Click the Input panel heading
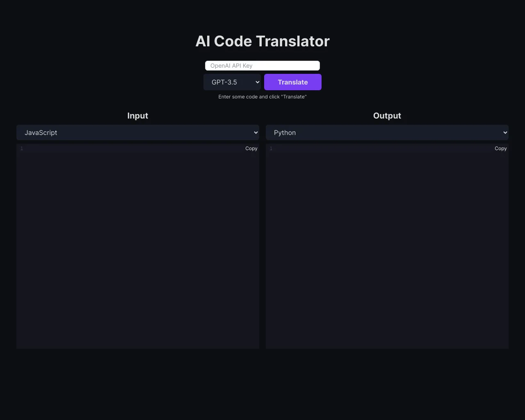Screen dimensions: 525x420 click(137, 116)
